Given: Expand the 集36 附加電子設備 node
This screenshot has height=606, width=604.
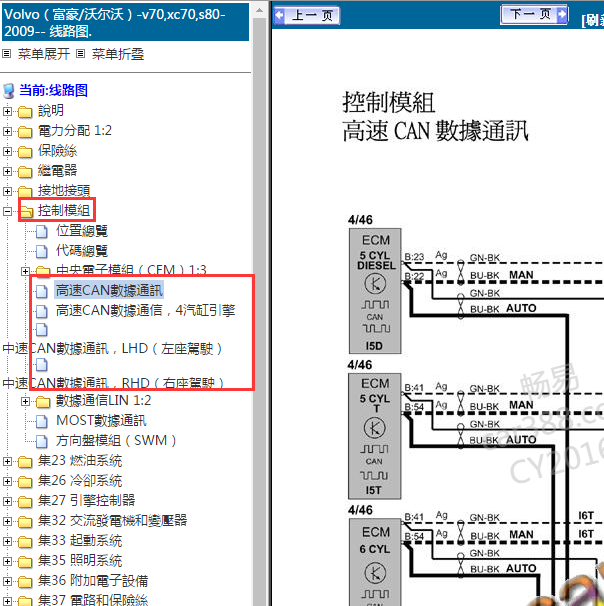Looking at the screenshot, I should pyautogui.click(x=7, y=581).
